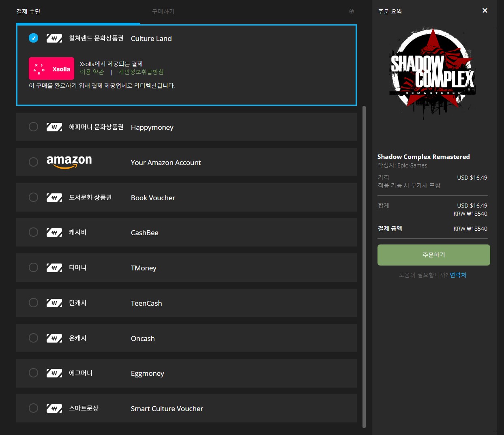Select the Happymoney radio button

tap(34, 127)
